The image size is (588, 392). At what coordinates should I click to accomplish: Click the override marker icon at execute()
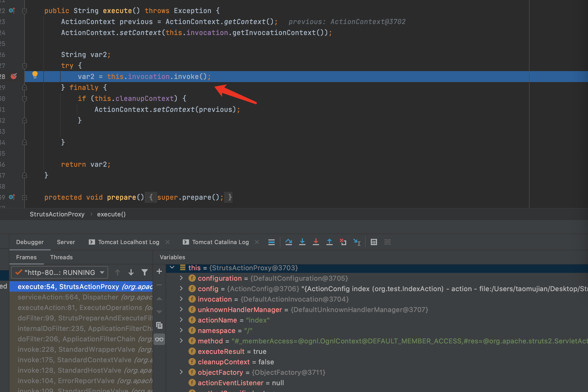[x=12, y=11]
